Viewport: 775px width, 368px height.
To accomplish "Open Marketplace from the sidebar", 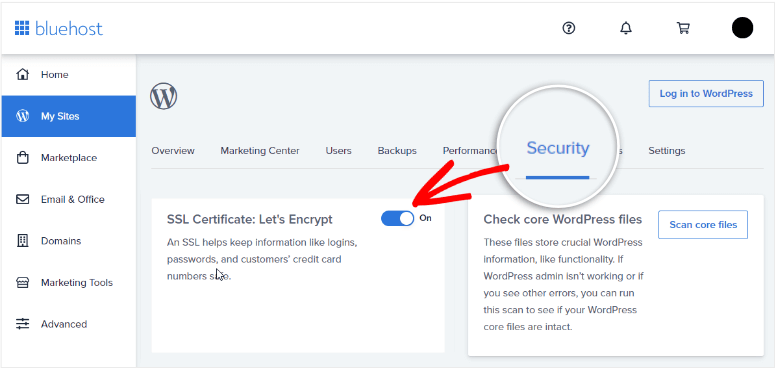I will (x=69, y=158).
